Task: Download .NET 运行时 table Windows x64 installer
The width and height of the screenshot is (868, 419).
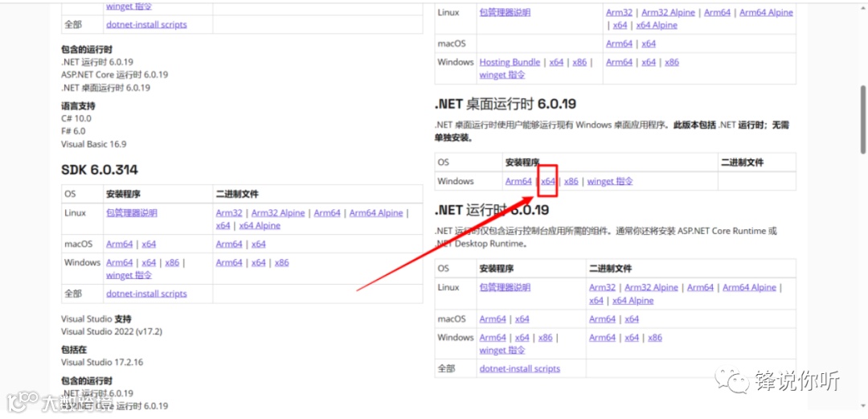Action: pyautogui.click(x=522, y=338)
